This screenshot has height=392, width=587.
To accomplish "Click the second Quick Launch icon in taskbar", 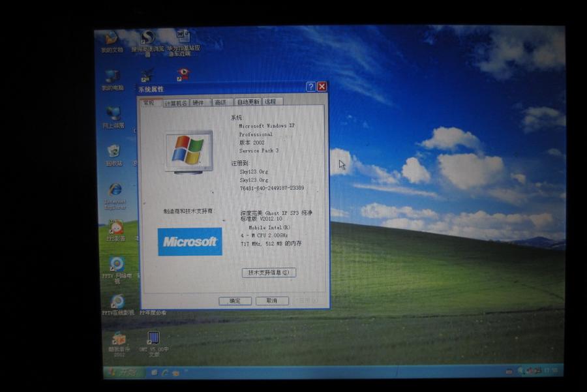I will point(165,372).
